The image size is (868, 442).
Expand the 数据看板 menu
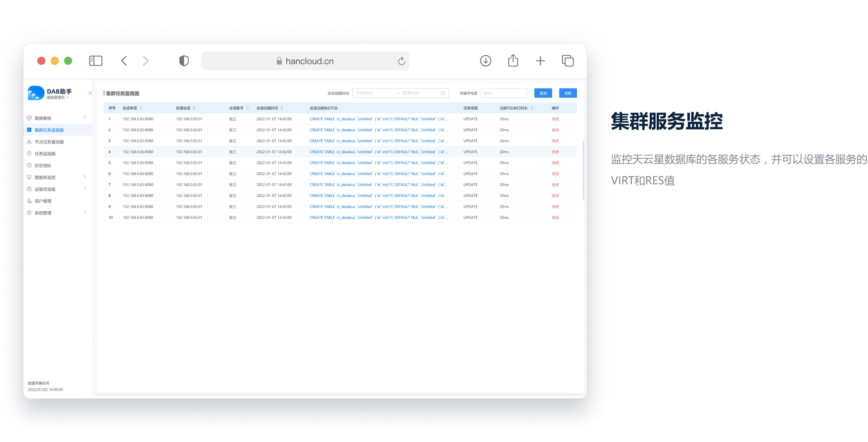(x=84, y=117)
